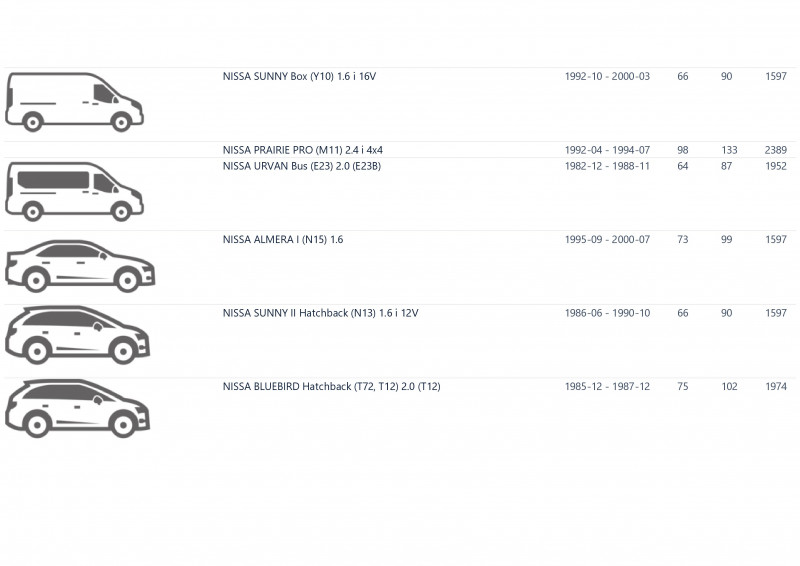Click date range 1992-10 - 2000-03
The height and width of the screenshot is (566, 800).
607,77
